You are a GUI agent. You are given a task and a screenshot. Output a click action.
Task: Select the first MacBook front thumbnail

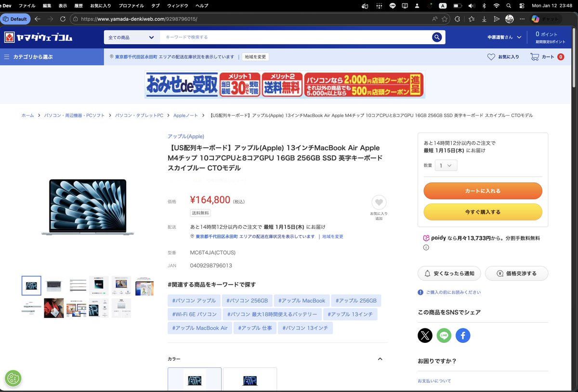(31, 286)
